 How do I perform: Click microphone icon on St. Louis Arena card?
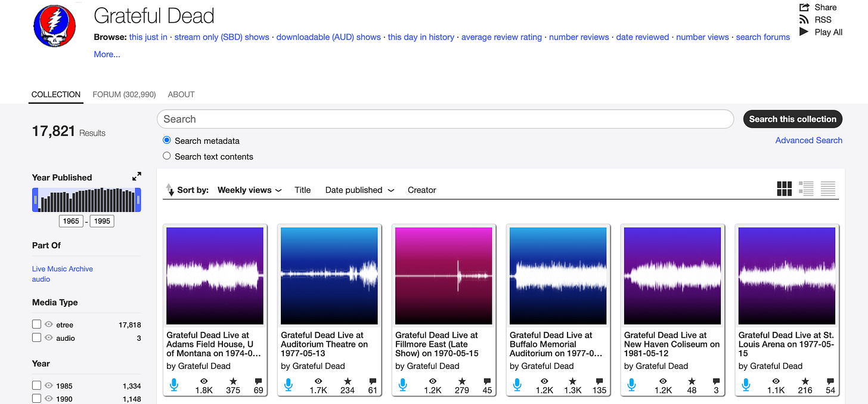click(x=746, y=385)
